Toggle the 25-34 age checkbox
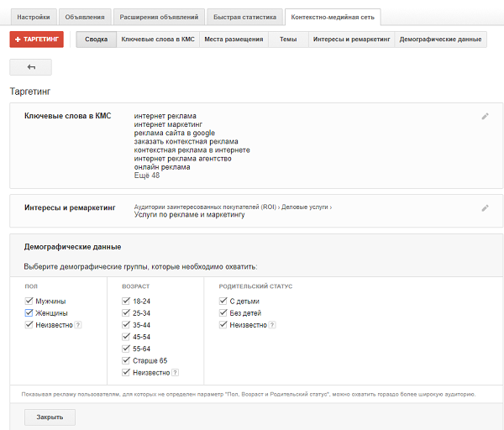 pos(126,312)
